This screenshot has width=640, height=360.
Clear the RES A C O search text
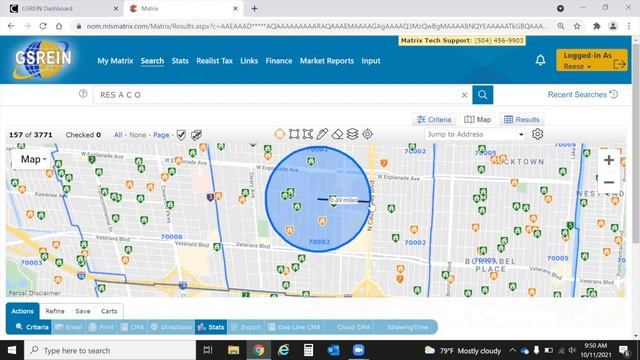tap(464, 95)
